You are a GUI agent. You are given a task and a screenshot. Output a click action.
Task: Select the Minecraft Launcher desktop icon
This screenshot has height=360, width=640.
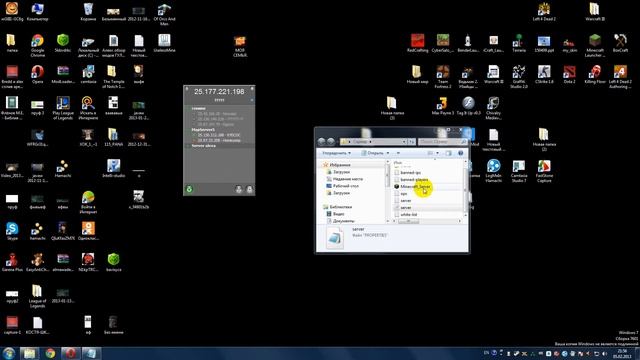pos(595,45)
